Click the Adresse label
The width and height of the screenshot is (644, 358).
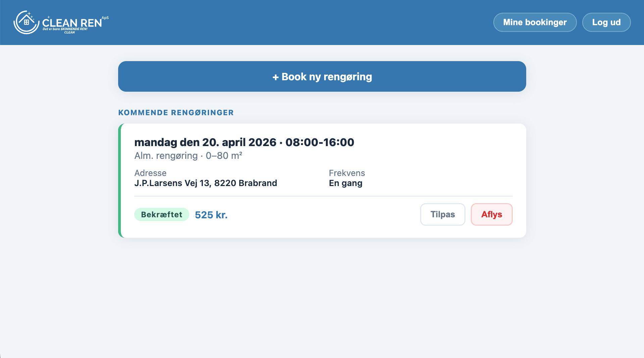tap(150, 173)
